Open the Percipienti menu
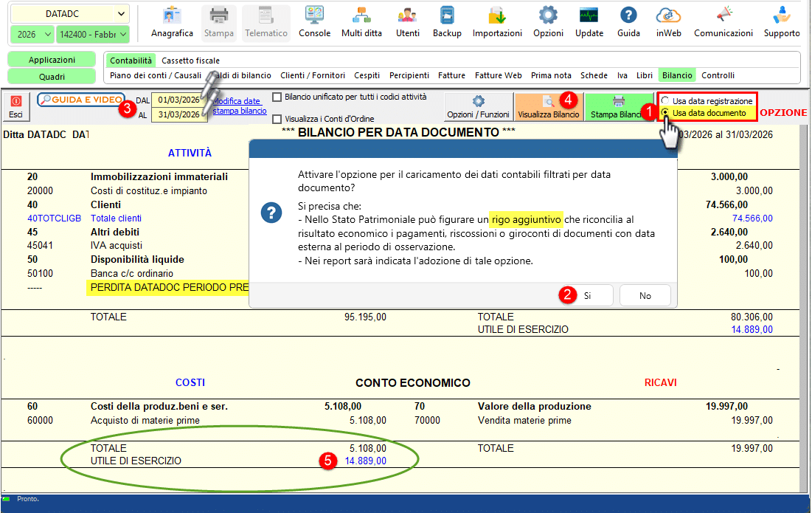The height and width of the screenshot is (513, 812). (x=409, y=75)
